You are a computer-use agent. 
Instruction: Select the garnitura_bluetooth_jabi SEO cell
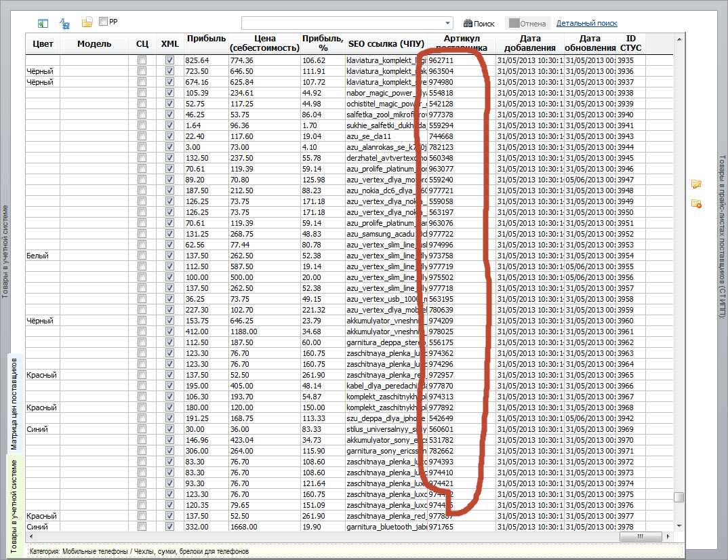coord(386,527)
